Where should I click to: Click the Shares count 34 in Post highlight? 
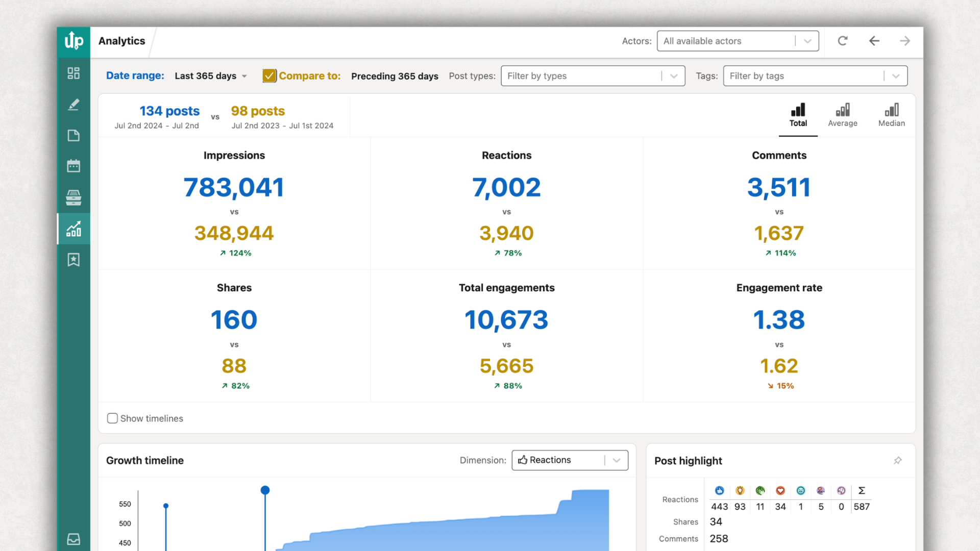pos(716,522)
